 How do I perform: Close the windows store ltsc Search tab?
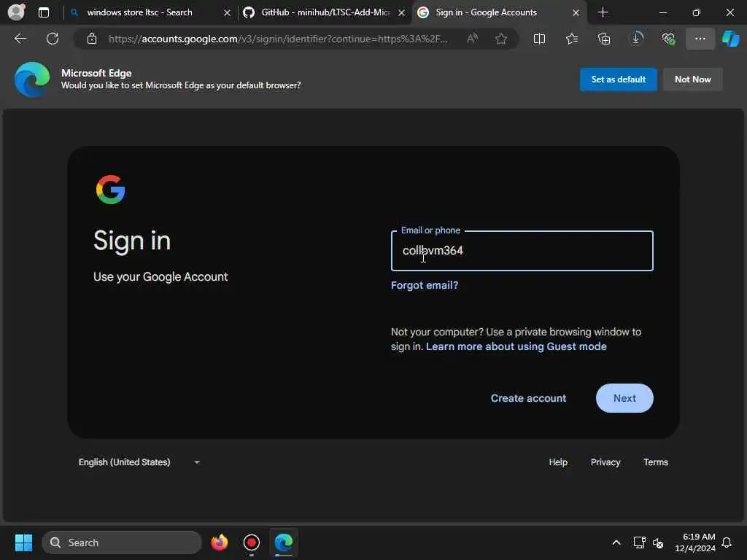[x=228, y=13]
